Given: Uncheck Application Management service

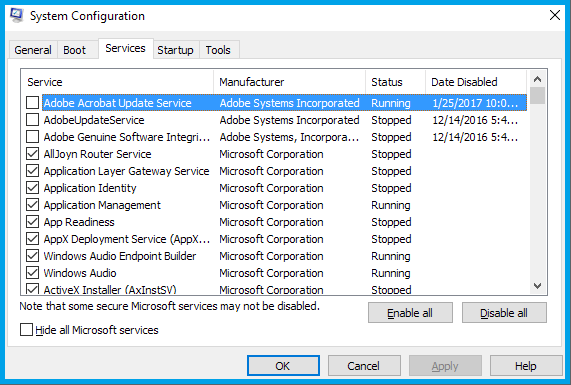Looking at the screenshot, I should coord(32,205).
